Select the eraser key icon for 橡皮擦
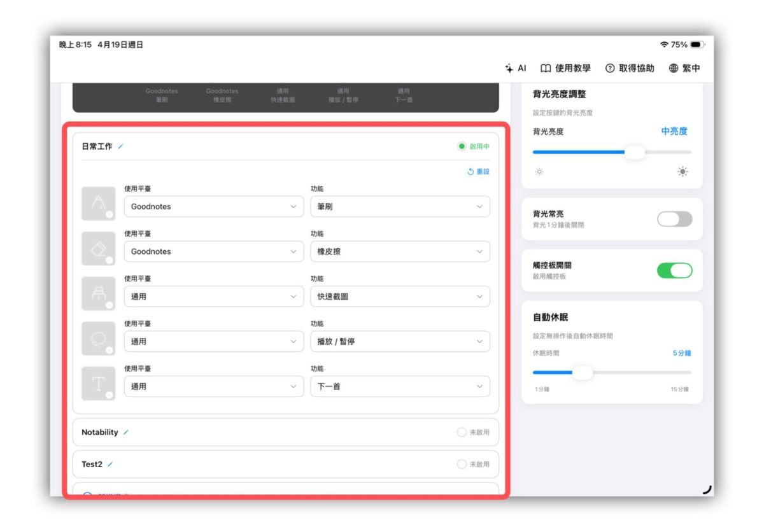Screen dimensions: 764x532 (x=99, y=249)
